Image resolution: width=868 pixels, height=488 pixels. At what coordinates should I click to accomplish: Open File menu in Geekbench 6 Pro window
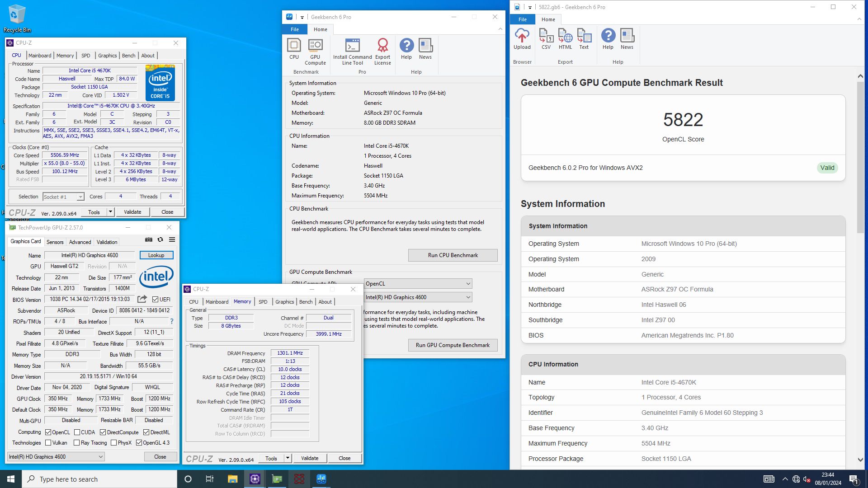coord(295,29)
